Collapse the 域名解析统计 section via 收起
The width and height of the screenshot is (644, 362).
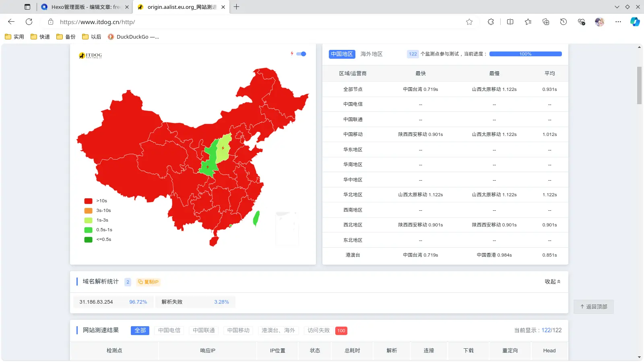click(553, 282)
